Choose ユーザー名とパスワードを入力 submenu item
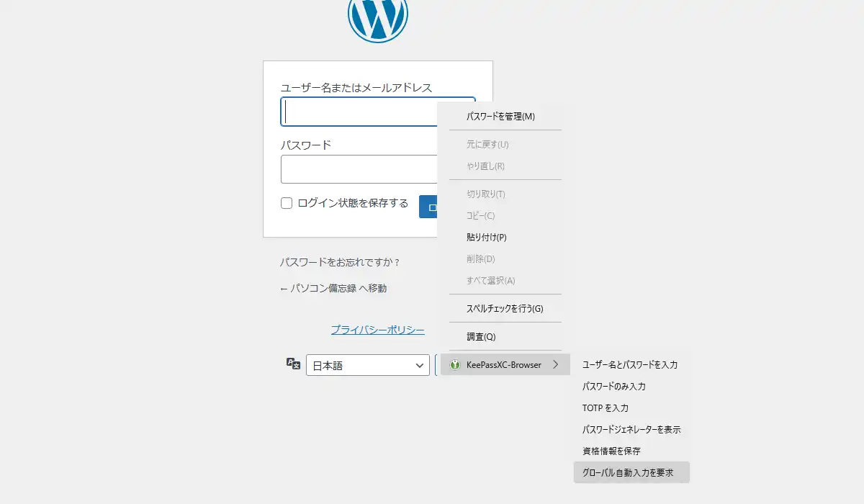 point(631,365)
